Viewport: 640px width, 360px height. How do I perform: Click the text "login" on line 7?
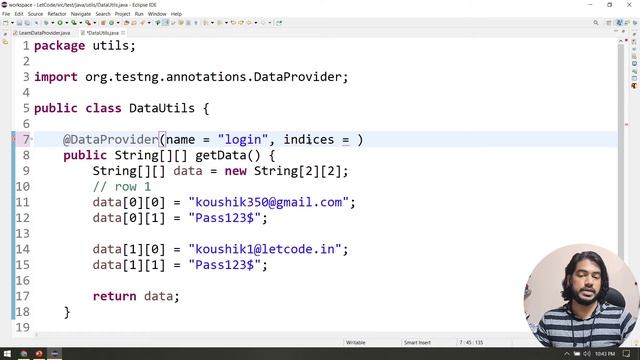click(x=243, y=140)
